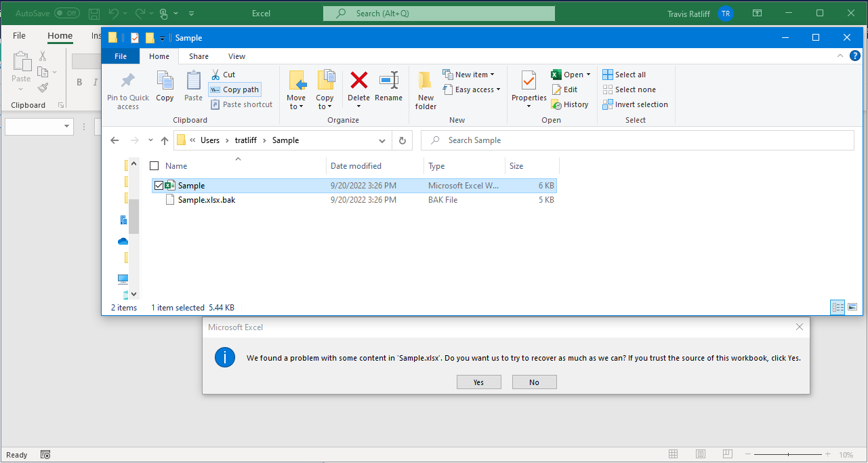Switch to the Share tab

198,56
